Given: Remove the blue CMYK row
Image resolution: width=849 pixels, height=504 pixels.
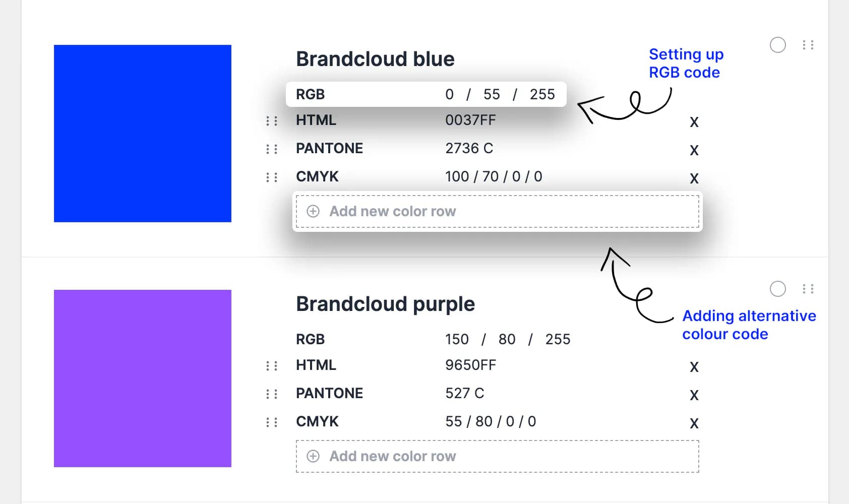Looking at the screenshot, I should pyautogui.click(x=694, y=178).
